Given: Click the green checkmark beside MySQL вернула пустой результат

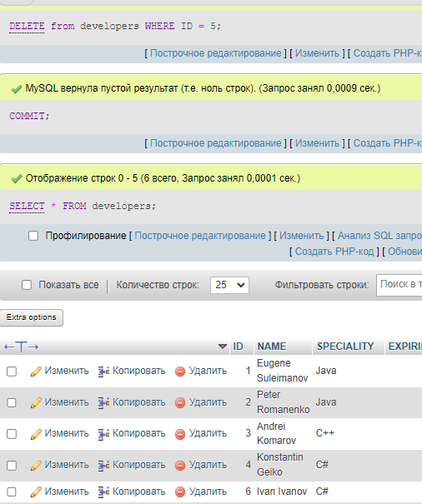Looking at the screenshot, I should pyautogui.click(x=17, y=88).
